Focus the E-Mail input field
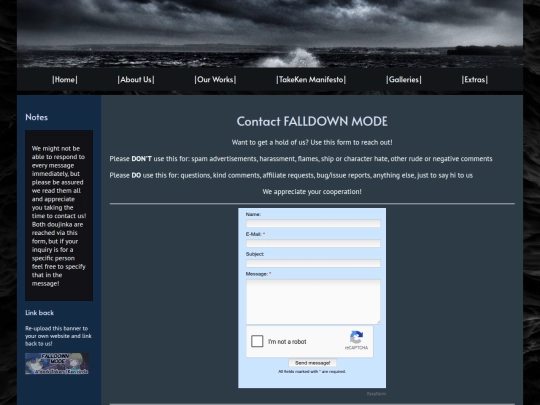 [x=313, y=243]
